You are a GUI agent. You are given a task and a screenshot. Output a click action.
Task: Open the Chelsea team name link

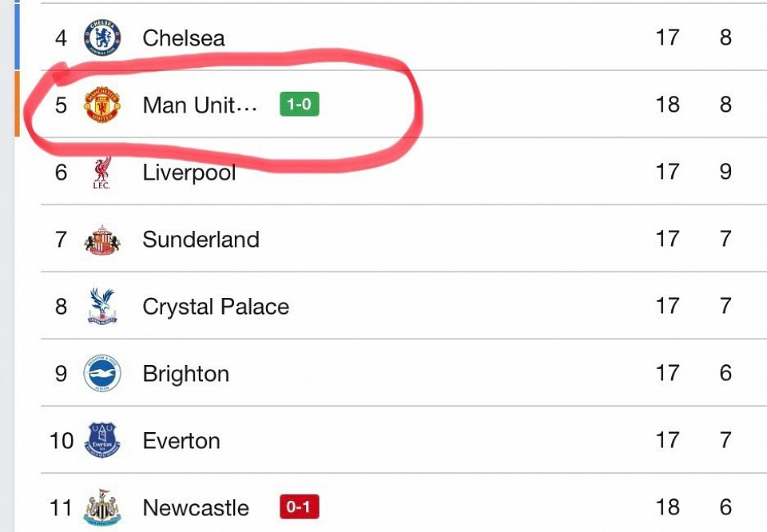(x=184, y=38)
